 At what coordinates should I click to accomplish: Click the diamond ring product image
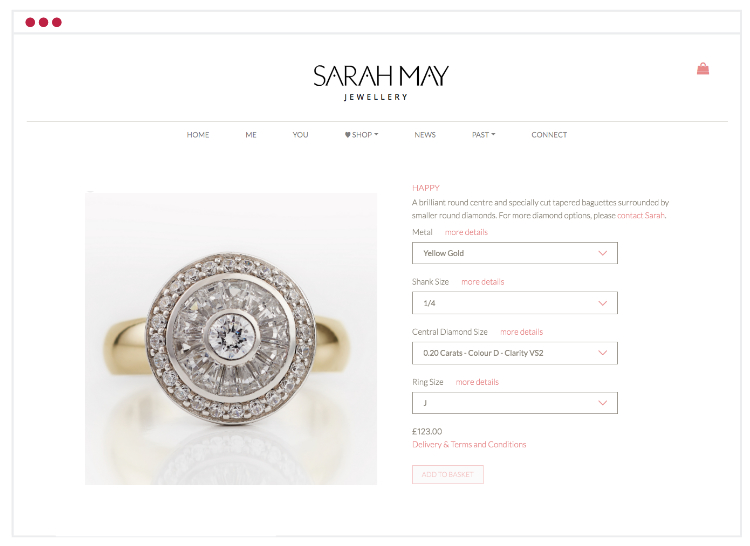(231, 339)
